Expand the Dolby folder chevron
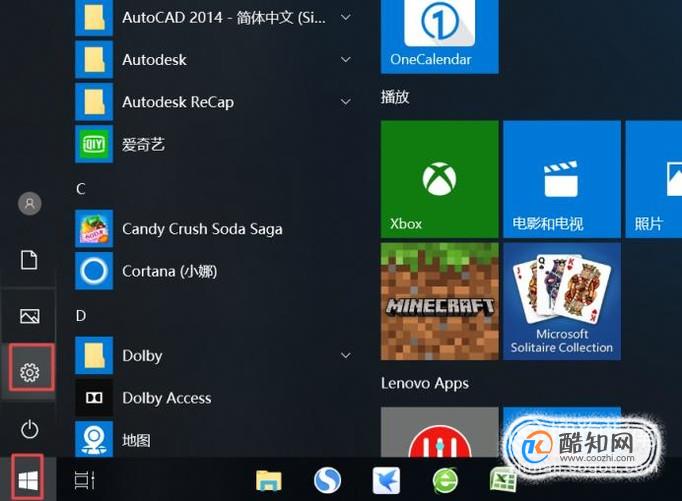 point(346,356)
